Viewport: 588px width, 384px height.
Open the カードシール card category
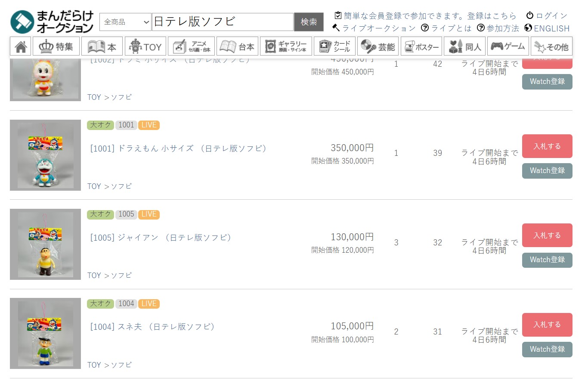tap(334, 46)
